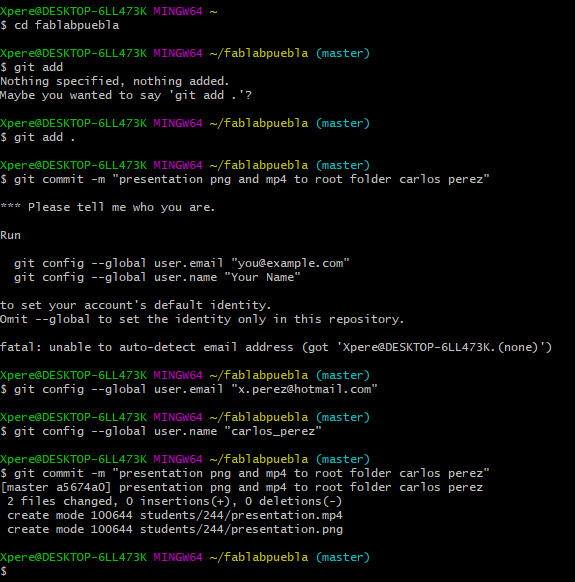Click the first prompt line ending in '~' without '(master)'
This screenshot has height=582, width=575.
[109, 11]
